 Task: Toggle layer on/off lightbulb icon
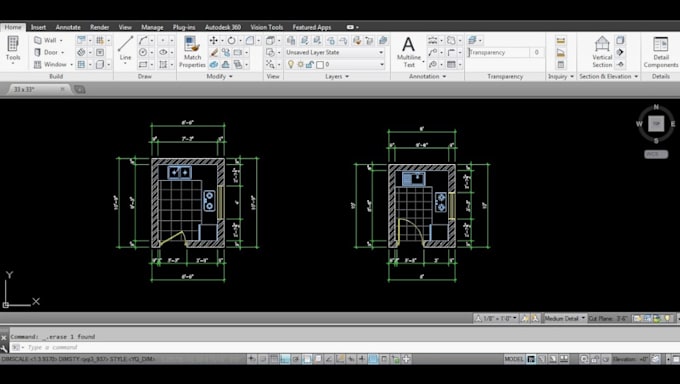(x=291, y=65)
